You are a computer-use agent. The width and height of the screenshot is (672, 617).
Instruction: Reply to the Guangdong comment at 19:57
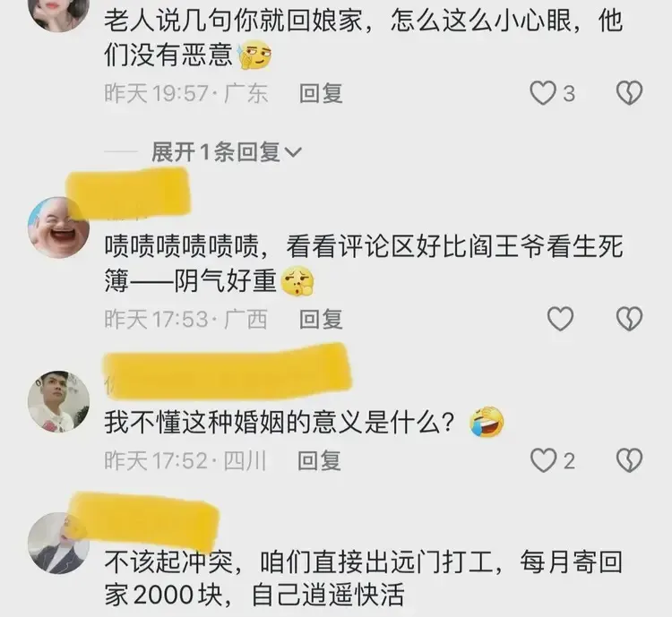321,93
